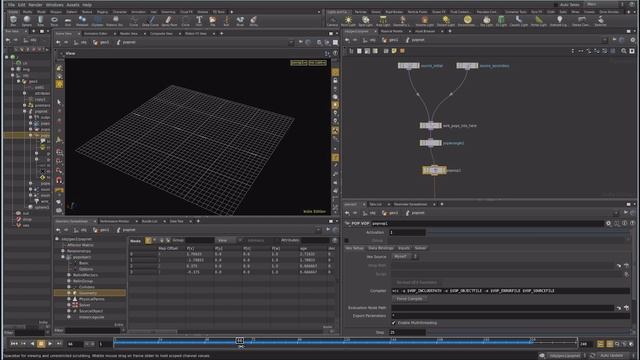This screenshot has width=640, height=360.
Task: Collapse the popobject1 tree node
Action: [x=63, y=257]
